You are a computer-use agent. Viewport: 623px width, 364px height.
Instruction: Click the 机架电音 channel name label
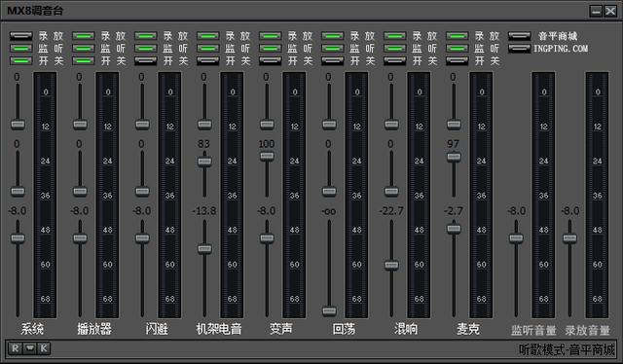click(x=219, y=329)
